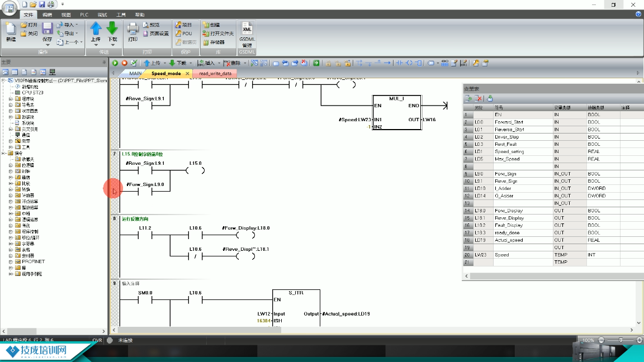Click the 页面设置 page setup button
This screenshot has height=362, width=644.
[x=155, y=34]
